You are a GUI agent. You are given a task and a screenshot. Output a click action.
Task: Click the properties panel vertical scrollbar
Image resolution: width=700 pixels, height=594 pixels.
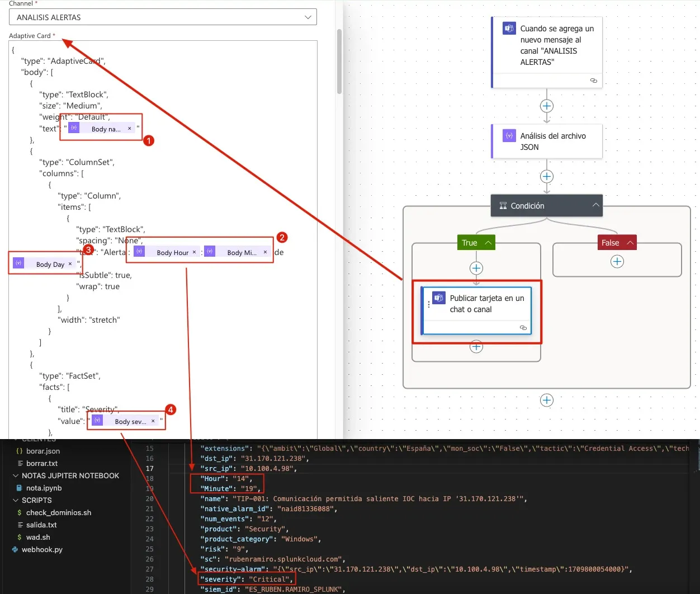[x=339, y=62]
